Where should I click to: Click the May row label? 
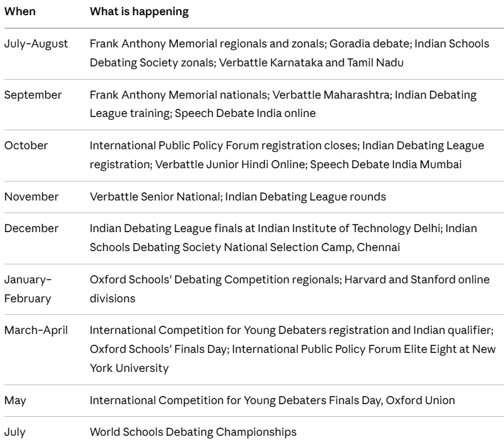coord(15,401)
